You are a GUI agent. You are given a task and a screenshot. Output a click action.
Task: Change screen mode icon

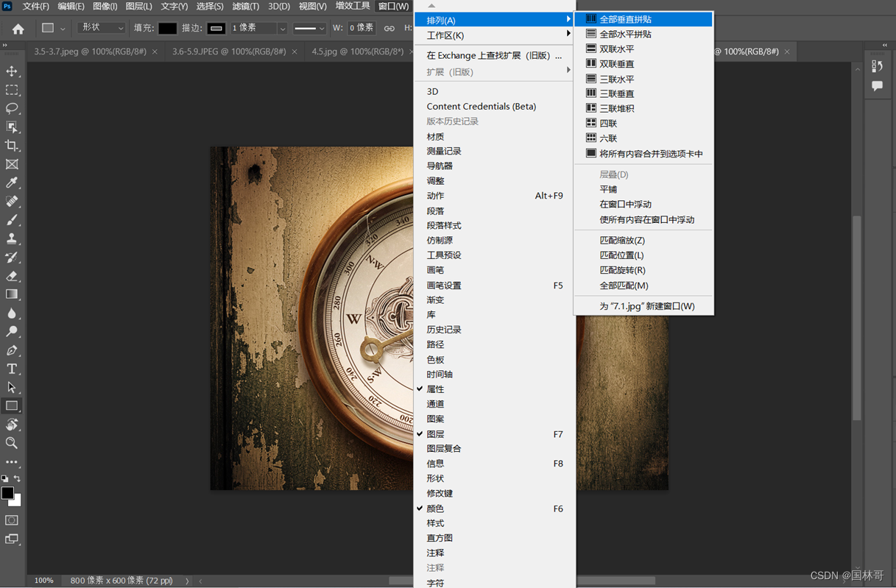pos(12,539)
